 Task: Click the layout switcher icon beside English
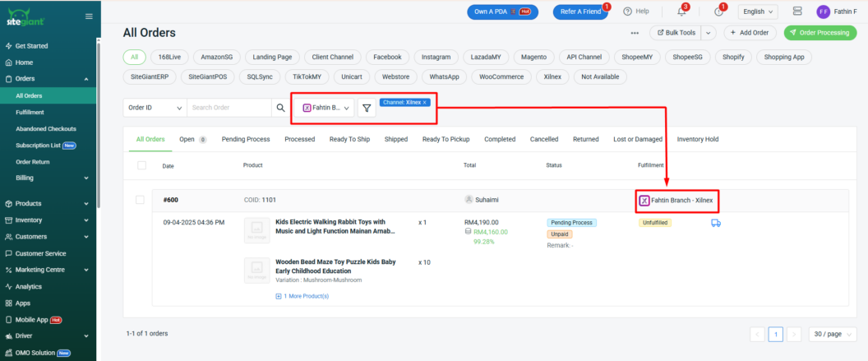[x=796, y=12]
